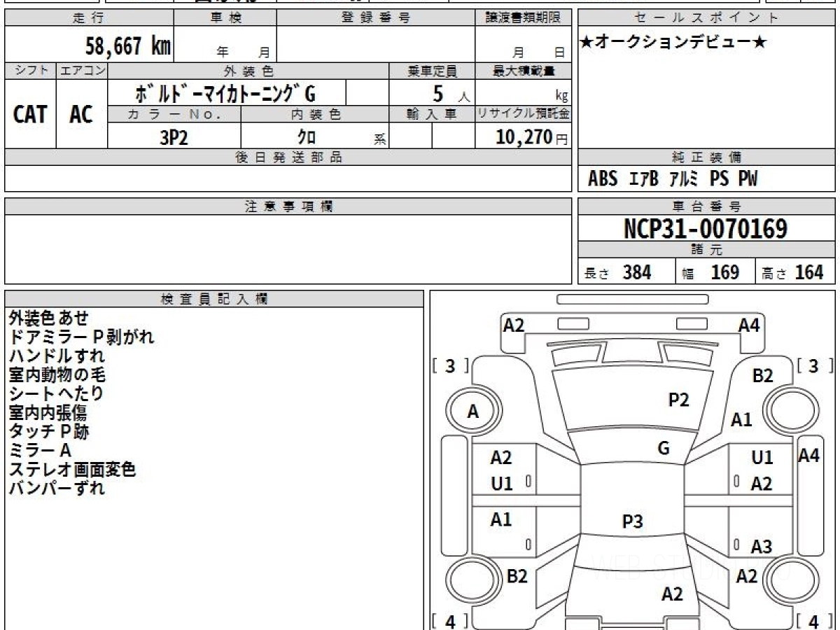
Task: Select the 内装色 header
Action: (x=315, y=114)
